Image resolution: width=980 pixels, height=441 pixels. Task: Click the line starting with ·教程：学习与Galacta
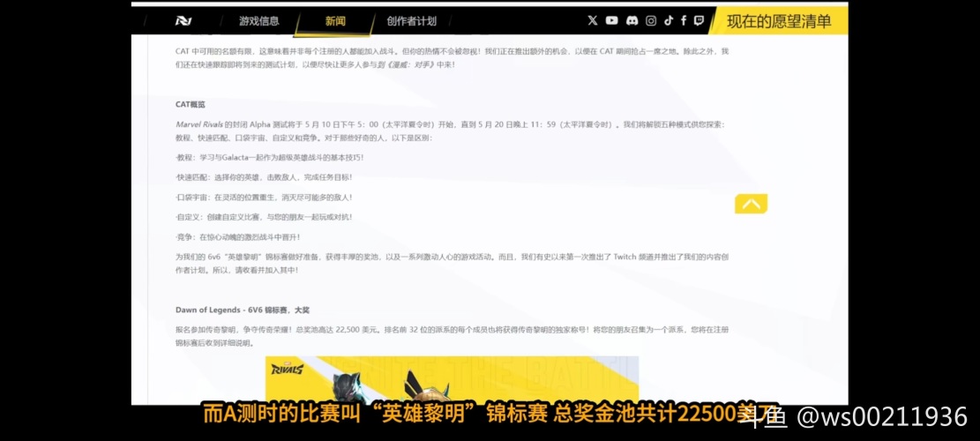(269, 157)
